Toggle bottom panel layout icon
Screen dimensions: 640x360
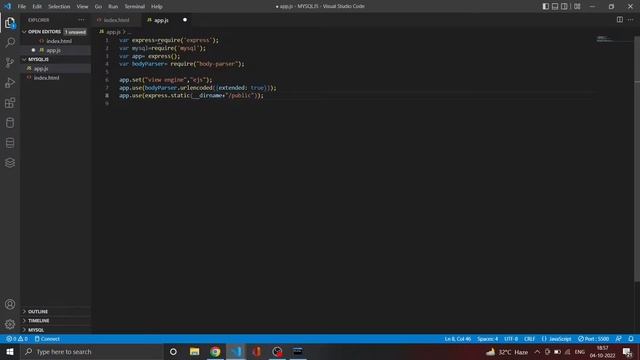555,6
